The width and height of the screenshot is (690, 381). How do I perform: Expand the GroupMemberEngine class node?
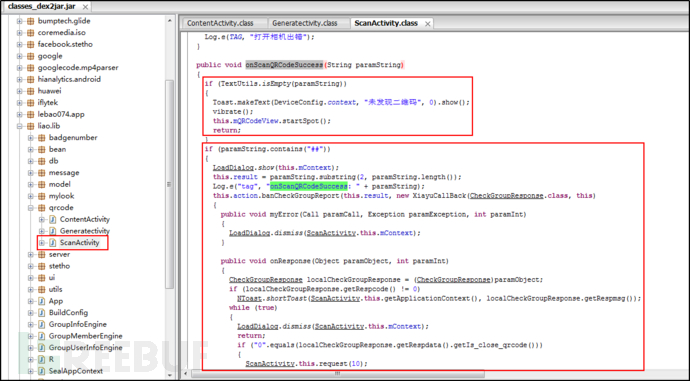pyautogui.click(x=30, y=336)
